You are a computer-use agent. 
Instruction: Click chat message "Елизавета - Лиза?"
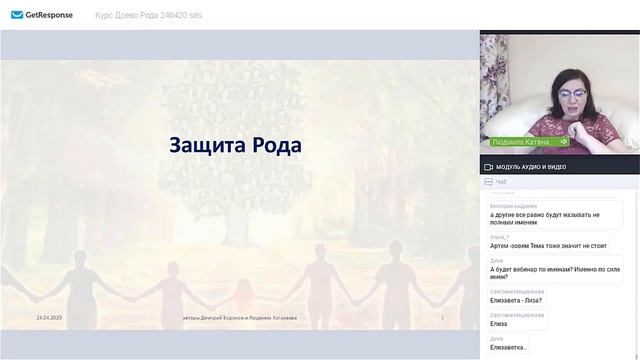(x=516, y=300)
